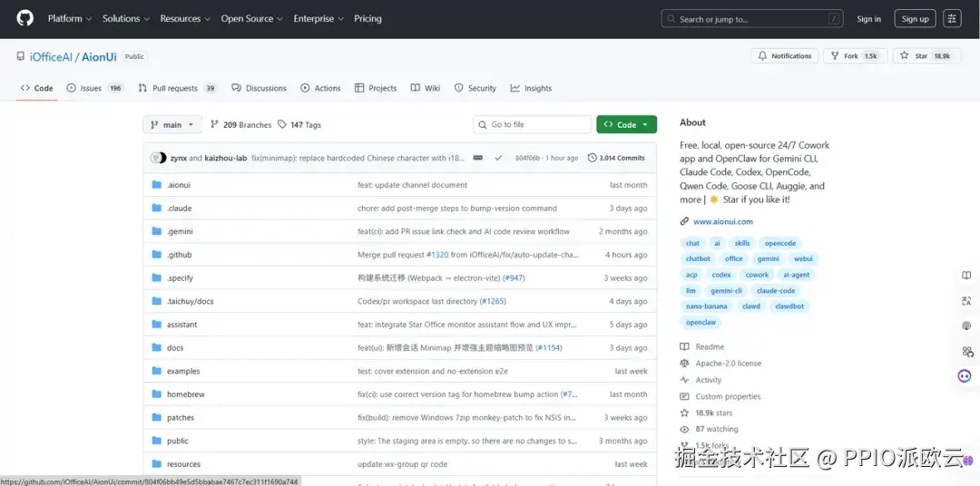The image size is (980, 486).
Task: Star the AionUi repository
Action: point(926,56)
